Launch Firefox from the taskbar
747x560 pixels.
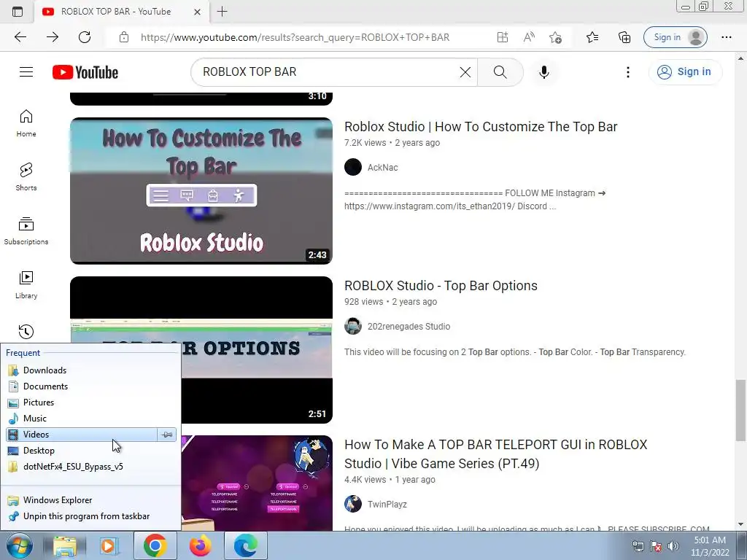pos(200,545)
